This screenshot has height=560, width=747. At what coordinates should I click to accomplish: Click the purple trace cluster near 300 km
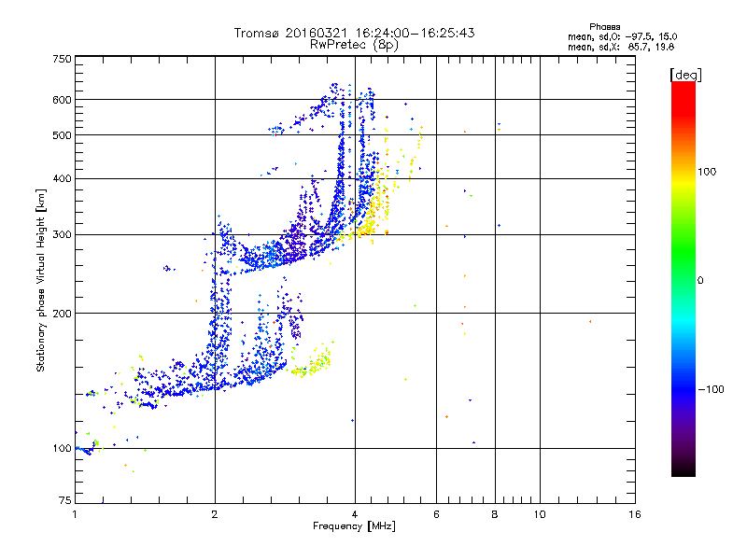298,234
